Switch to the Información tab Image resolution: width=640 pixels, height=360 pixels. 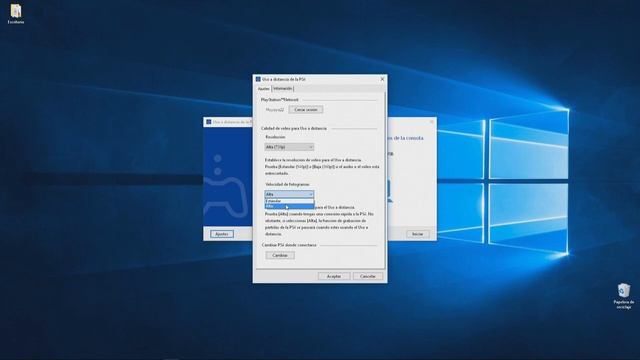point(282,89)
